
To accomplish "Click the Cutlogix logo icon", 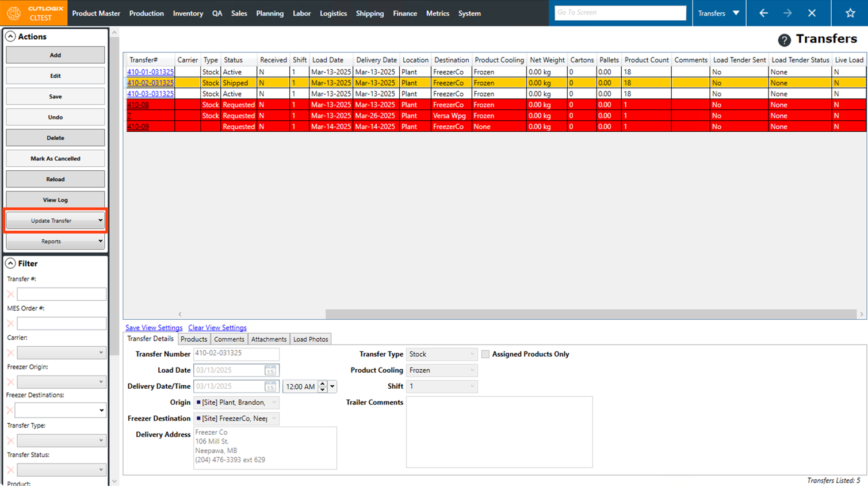I will (x=14, y=13).
